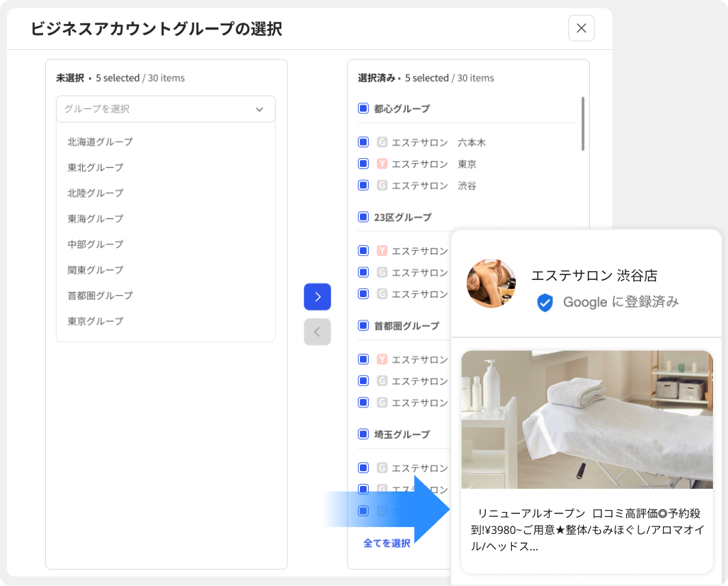Click the circular massage photo avatar
Image resolution: width=728 pixels, height=586 pixels.
[491, 284]
